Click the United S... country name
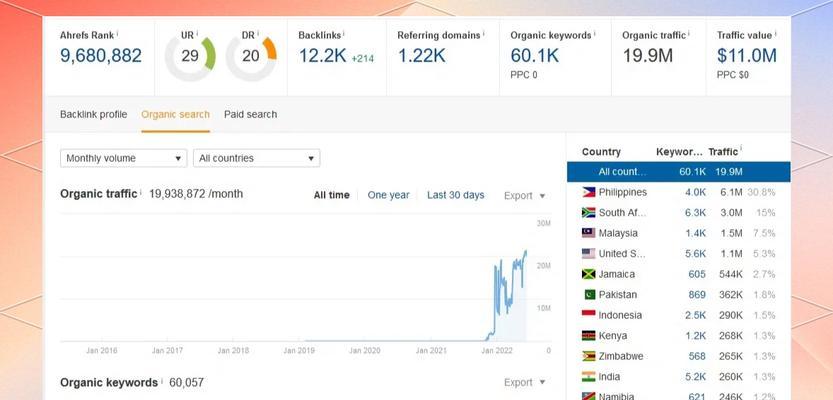This screenshot has width=833, height=400. click(622, 253)
